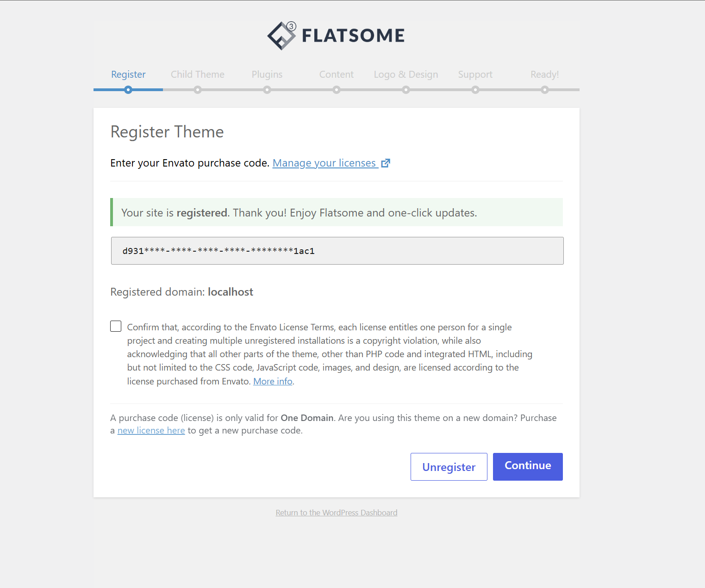Go to the Child Theme step
Image resolution: width=705 pixels, height=588 pixels.
[x=198, y=74]
